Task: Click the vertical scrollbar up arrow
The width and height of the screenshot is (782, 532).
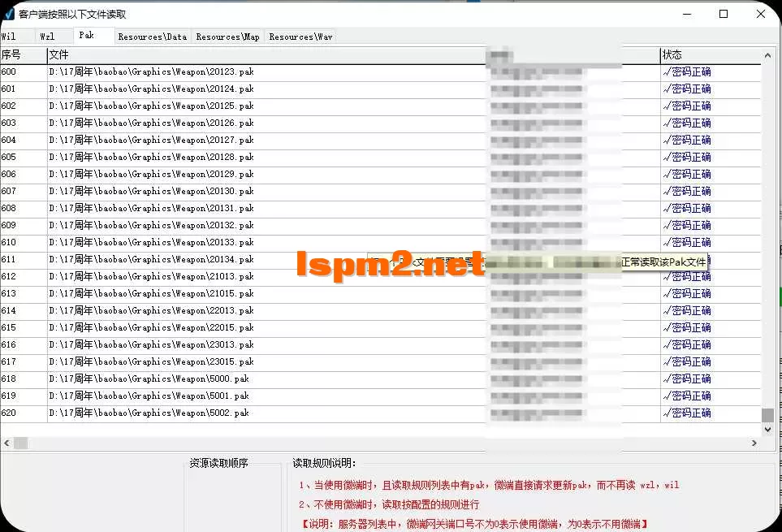Action: click(767, 55)
